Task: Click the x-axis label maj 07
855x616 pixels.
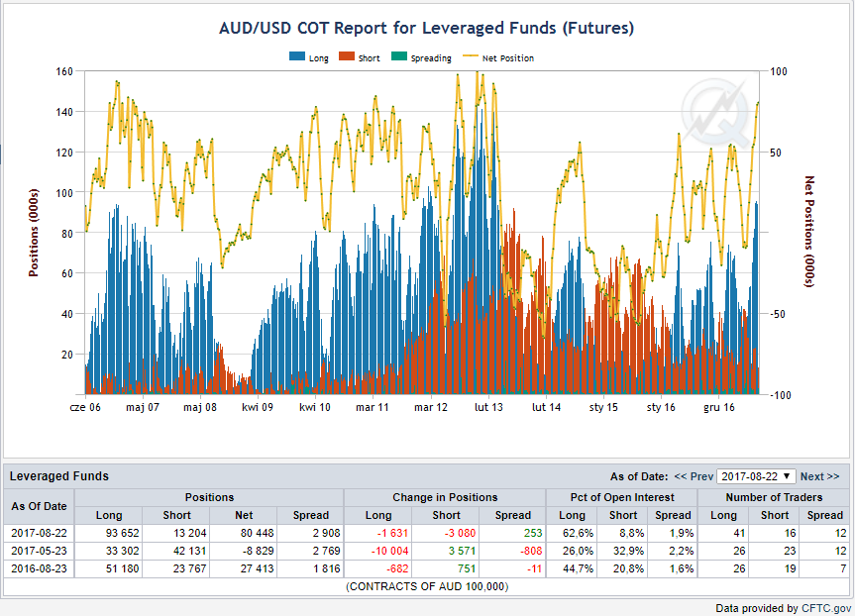Action: (143, 407)
